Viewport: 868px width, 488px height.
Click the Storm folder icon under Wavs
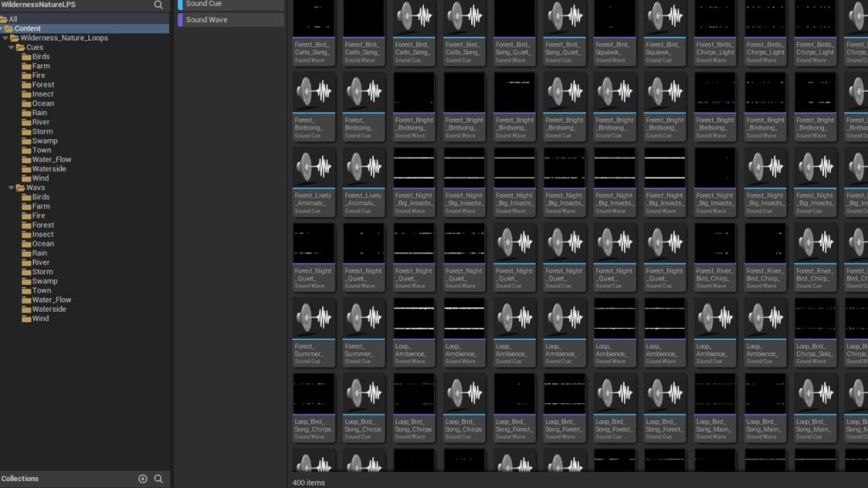tap(26, 272)
